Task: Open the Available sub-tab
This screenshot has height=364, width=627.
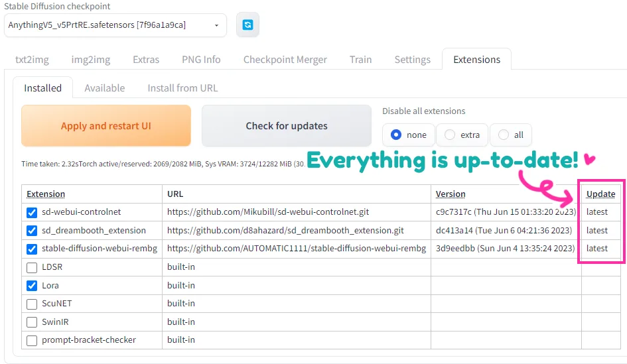Action: (104, 88)
